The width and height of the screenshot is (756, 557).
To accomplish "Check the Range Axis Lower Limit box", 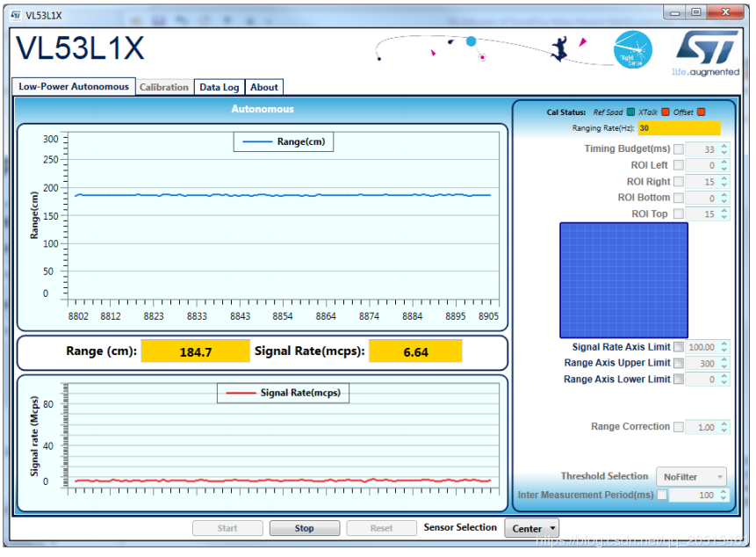I will pyautogui.click(x=678, y=379).
